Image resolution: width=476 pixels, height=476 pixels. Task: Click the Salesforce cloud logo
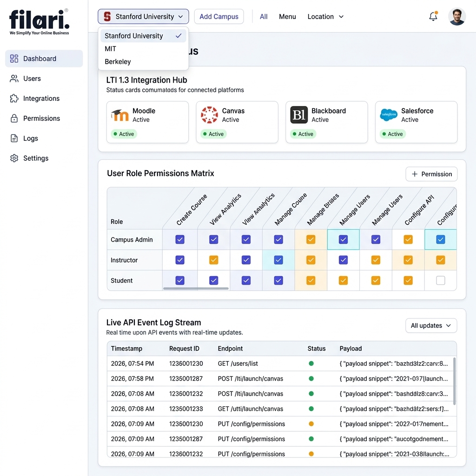coord(389,115)
